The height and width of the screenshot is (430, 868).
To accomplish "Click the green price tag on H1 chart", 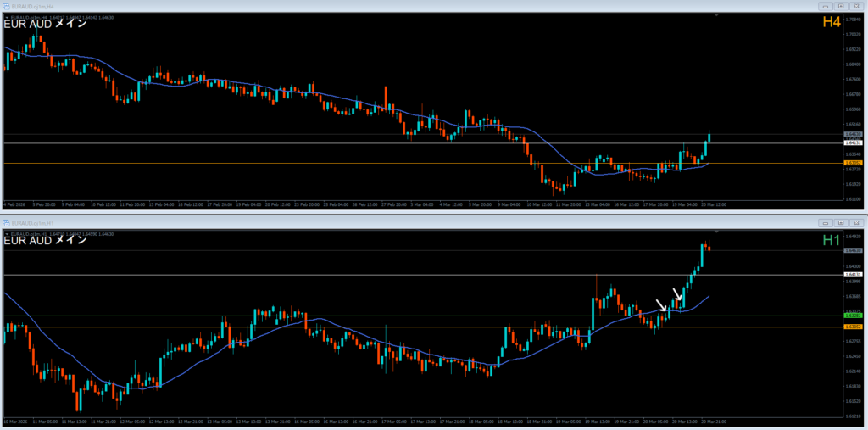I will [853, 316].
